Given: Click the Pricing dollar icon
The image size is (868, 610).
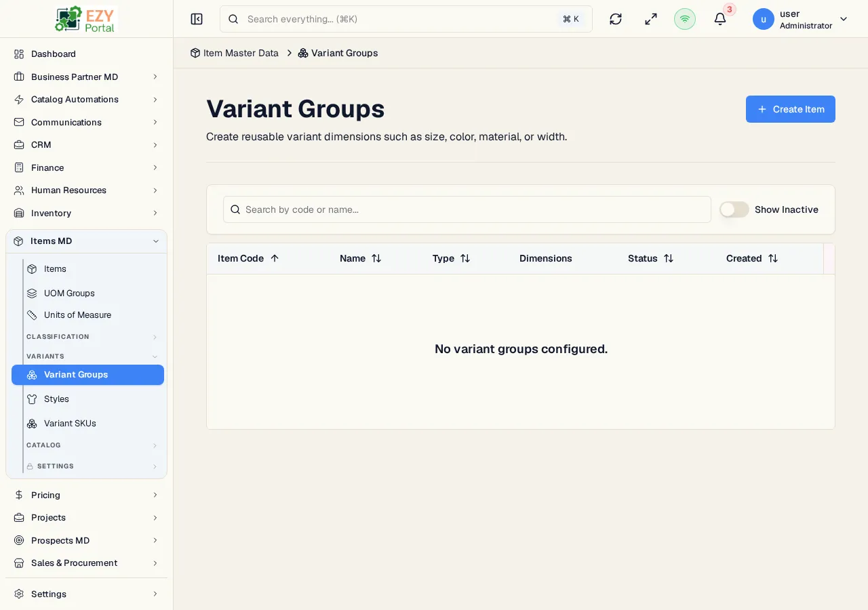Looking at the screenshot, I should tap(19, 495).
